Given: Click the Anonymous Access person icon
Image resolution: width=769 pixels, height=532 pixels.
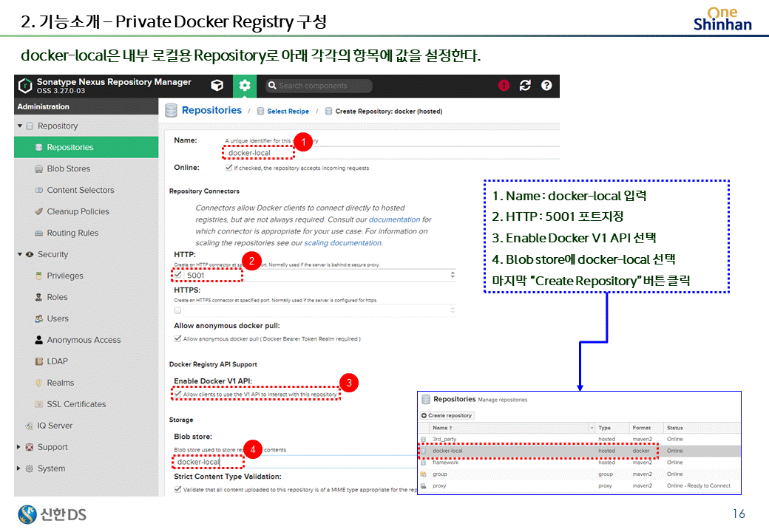Looking at the screenshot, I should point(38,340).
